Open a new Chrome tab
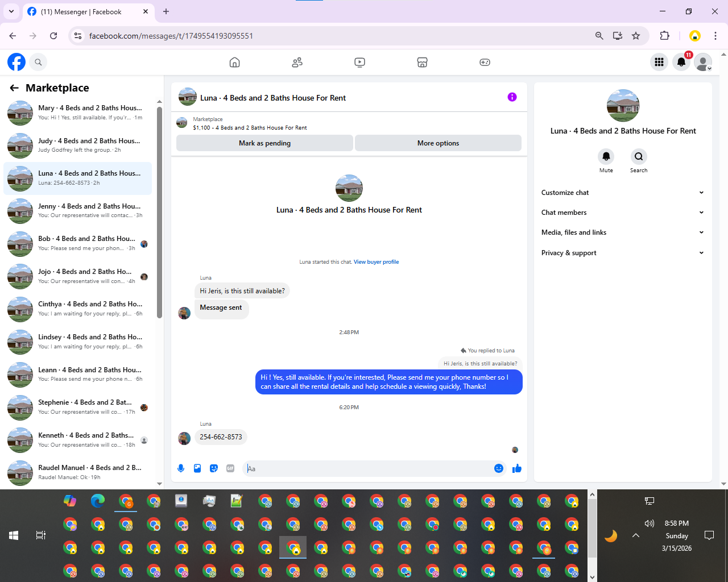The width and height of the screenshot is (728, 582). (166, 11)
